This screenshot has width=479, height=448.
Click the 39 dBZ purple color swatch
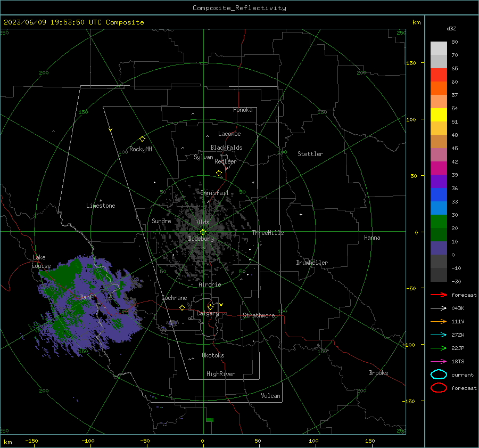pyautogui.click(x=439, y=181)
